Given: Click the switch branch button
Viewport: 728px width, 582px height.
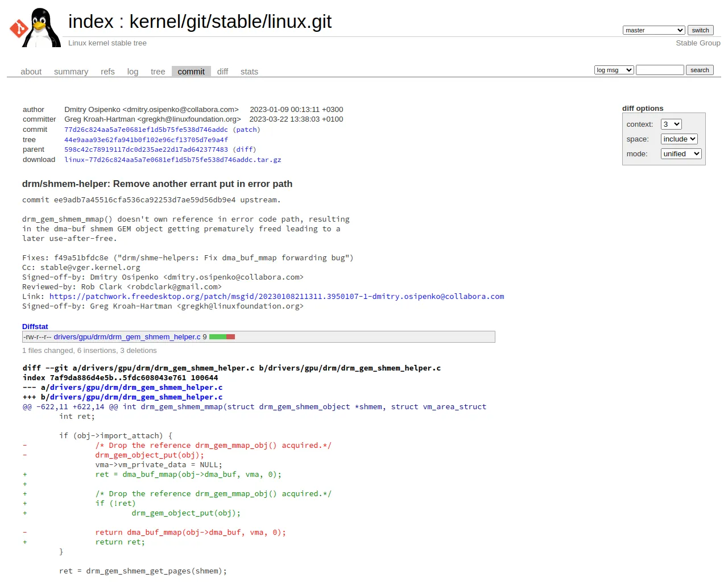Looking at the screenshot, I should (700, 30).
